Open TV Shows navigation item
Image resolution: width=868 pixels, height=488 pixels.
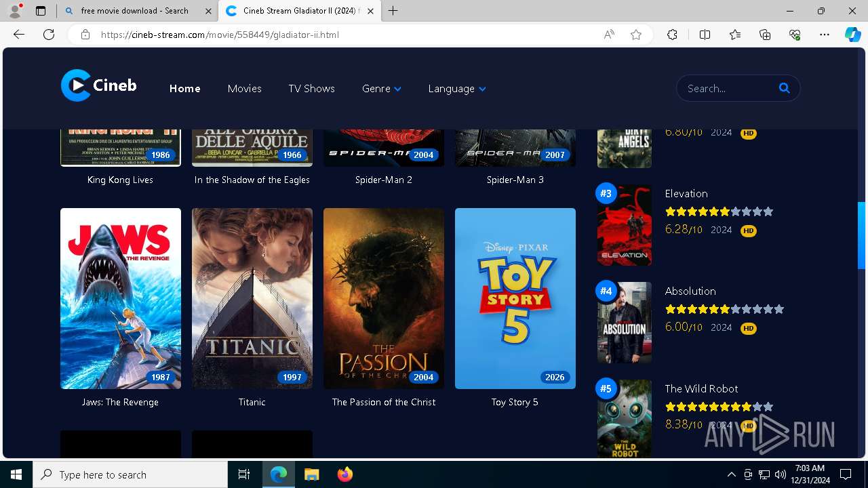311,89
